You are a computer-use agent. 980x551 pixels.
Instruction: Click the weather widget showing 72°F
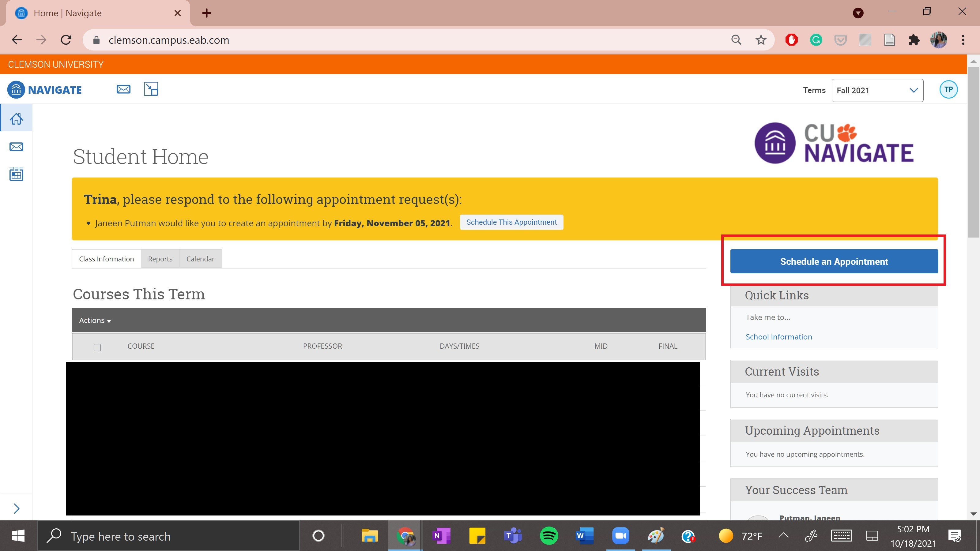[740, 536]
